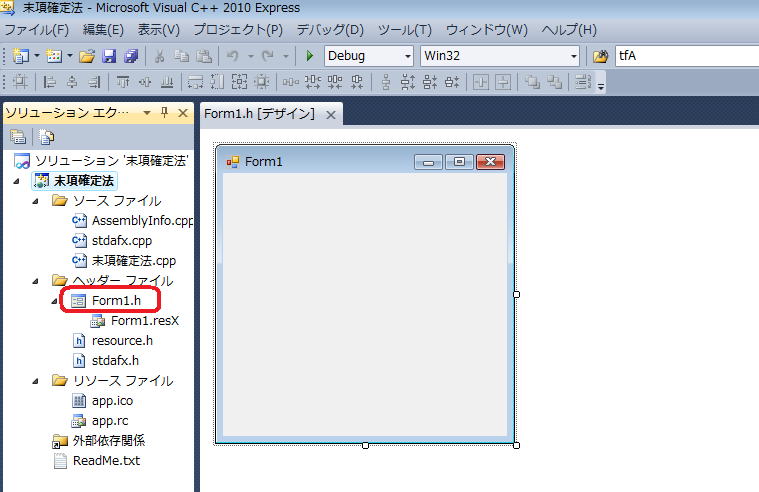This screenshot has width=759, height=492.
Task: Click Increase Vertical Spacing icon
Action: pos(408,82)
